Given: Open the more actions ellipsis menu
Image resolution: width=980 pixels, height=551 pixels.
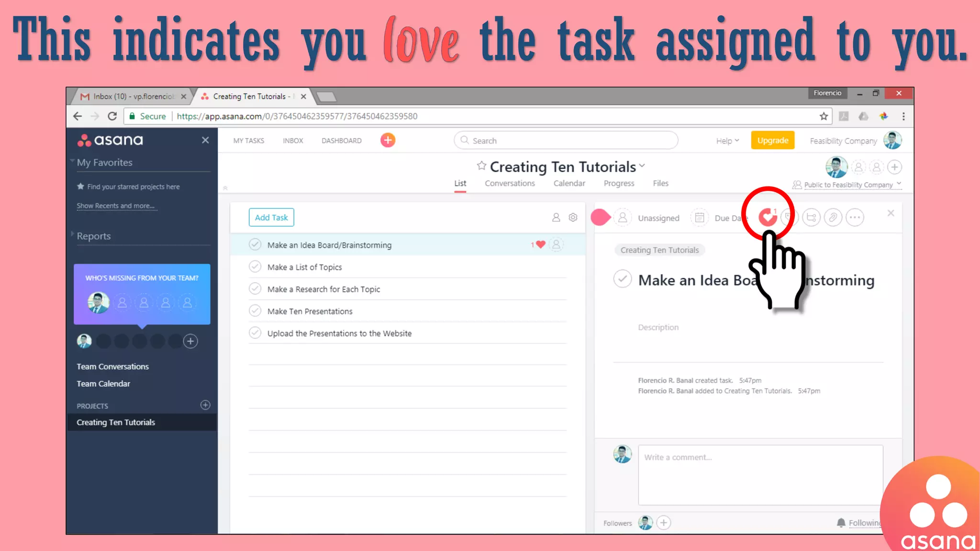Looking at the screenshot, I should [x=855, y=218].
